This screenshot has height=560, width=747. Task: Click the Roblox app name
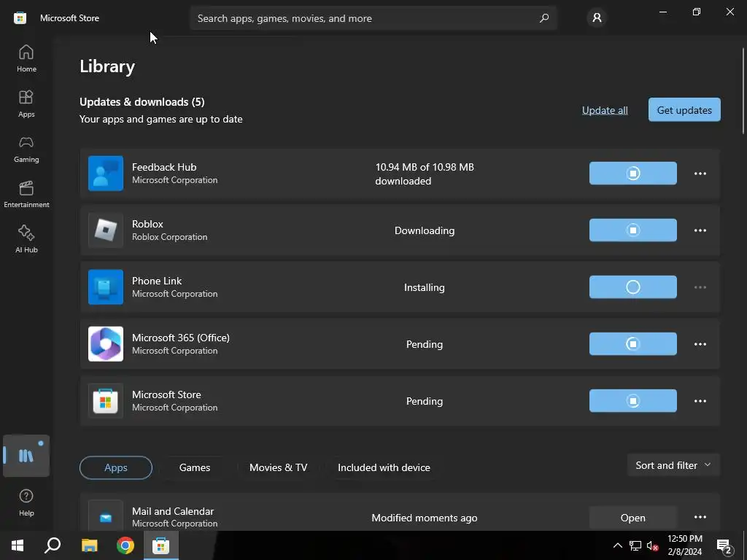click(147, 224)
